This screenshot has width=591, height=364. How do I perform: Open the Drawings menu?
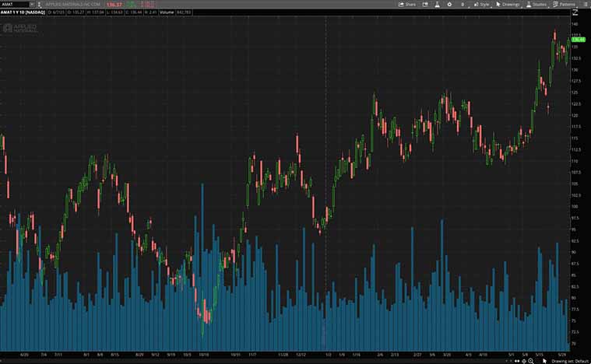point(508,4)
